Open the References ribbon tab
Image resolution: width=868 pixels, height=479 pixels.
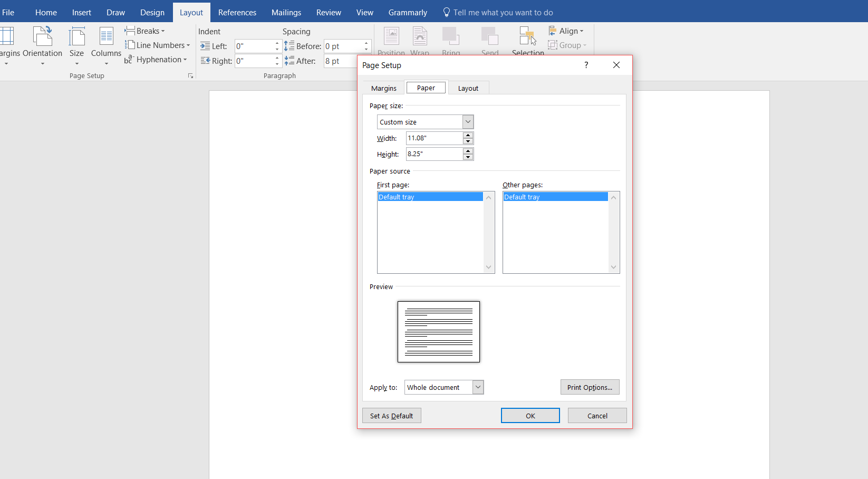(x=237, y=12)
